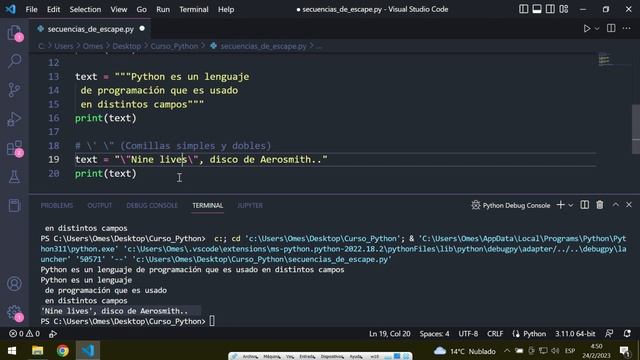
Task: Change indentation via Spaces: 4
Action: (434, 334)
